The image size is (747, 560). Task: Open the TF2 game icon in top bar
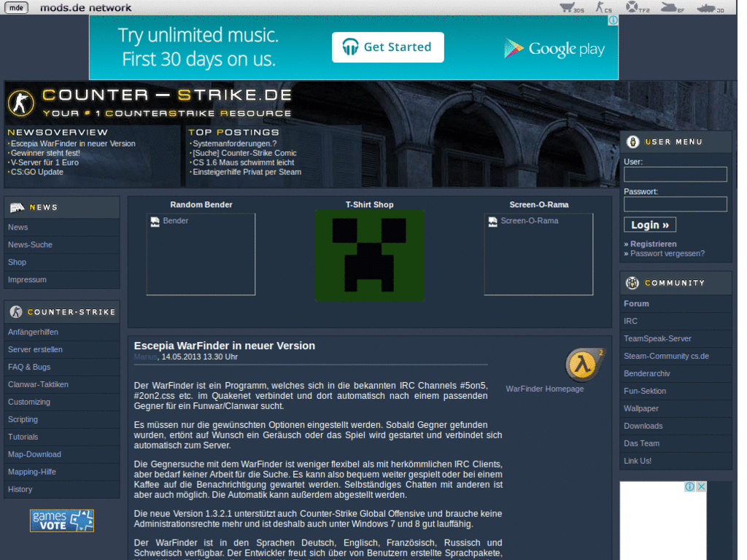[x=638, y=7]
